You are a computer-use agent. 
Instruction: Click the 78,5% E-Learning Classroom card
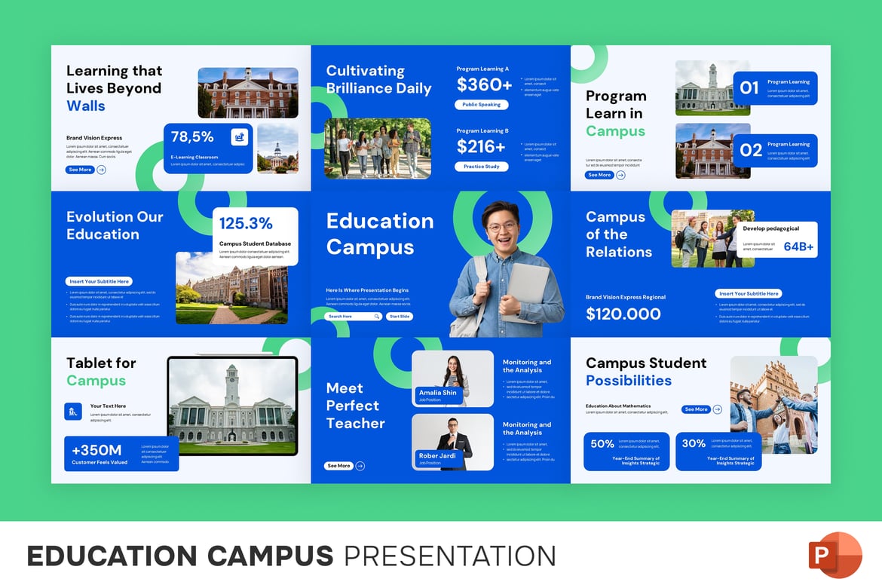coord(208,149)
